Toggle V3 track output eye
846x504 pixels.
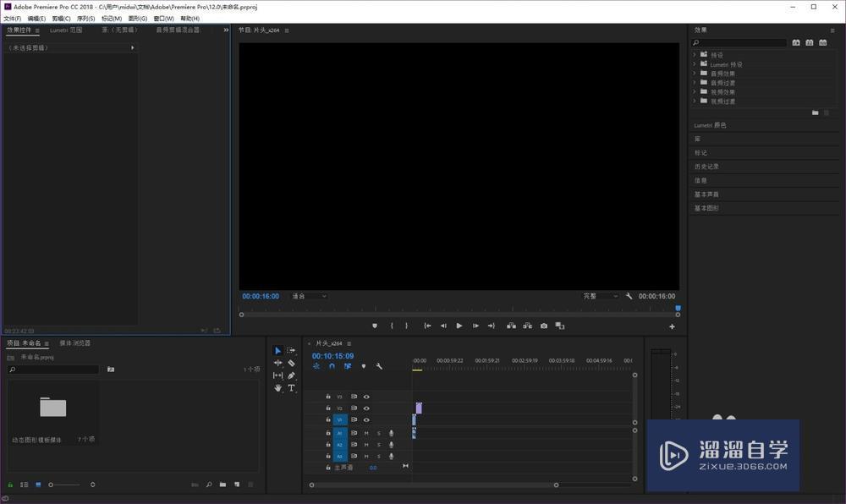click(366, 397)
